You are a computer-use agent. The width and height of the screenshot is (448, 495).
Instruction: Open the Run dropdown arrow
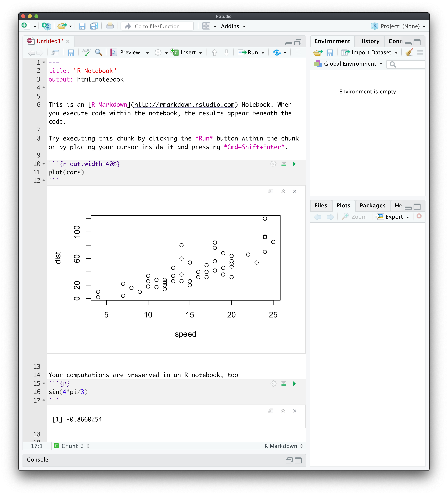[x=263, y=53]
